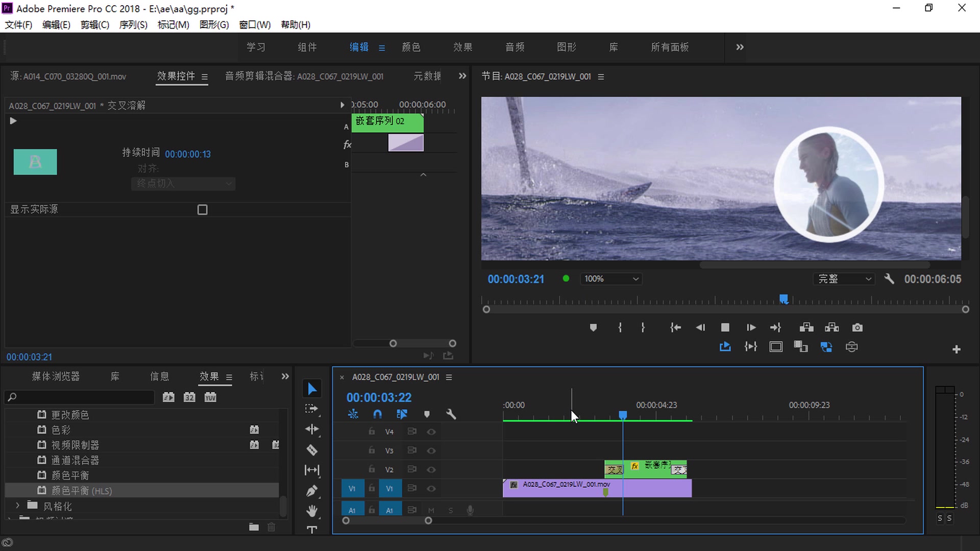Click Export Frame camera icon
The image size is (980, 551).
pos(857,328)
